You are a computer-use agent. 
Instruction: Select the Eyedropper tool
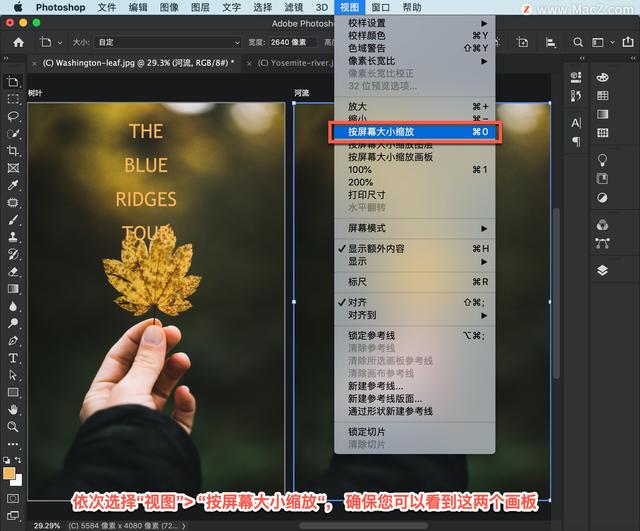tap(13, 185)
